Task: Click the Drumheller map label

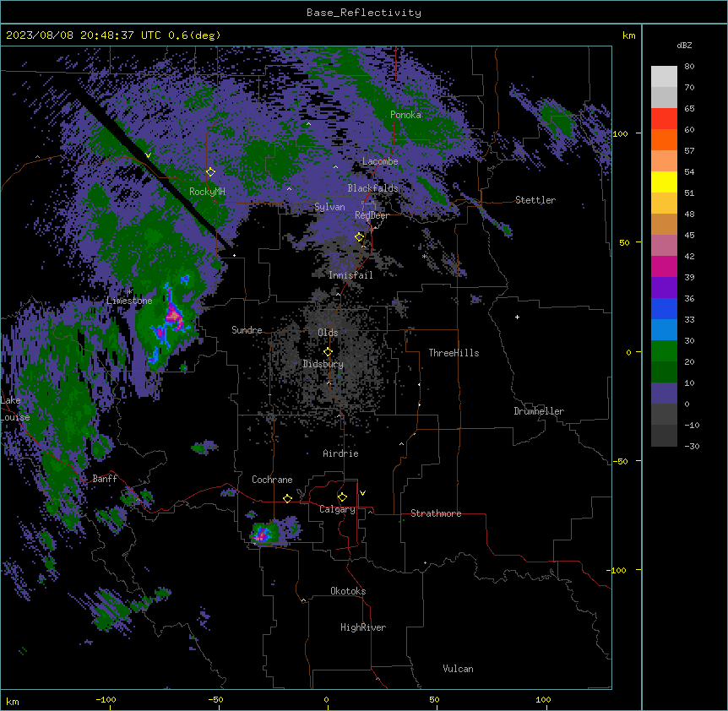Action: pos(539,411)
